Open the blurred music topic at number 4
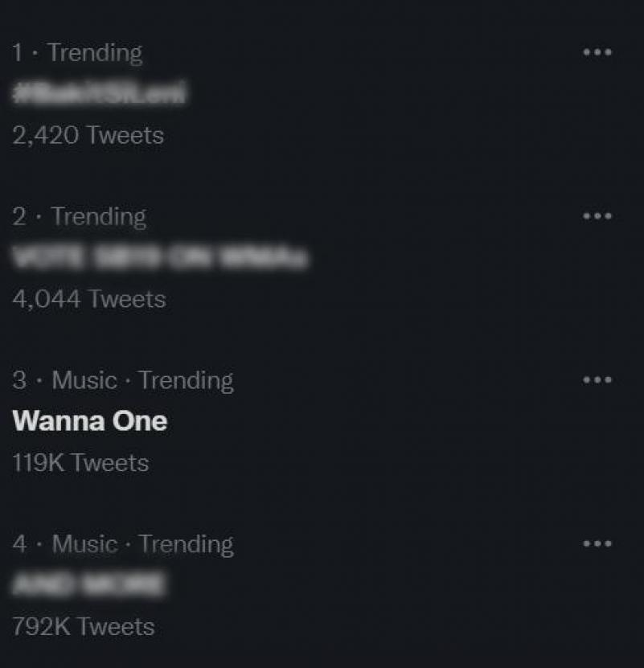 point(88,584)
